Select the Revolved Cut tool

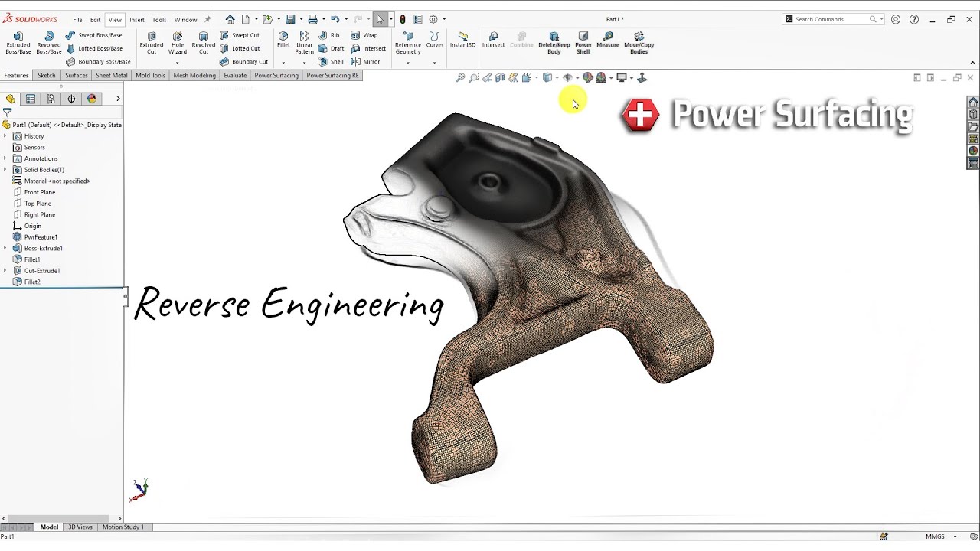204,43
